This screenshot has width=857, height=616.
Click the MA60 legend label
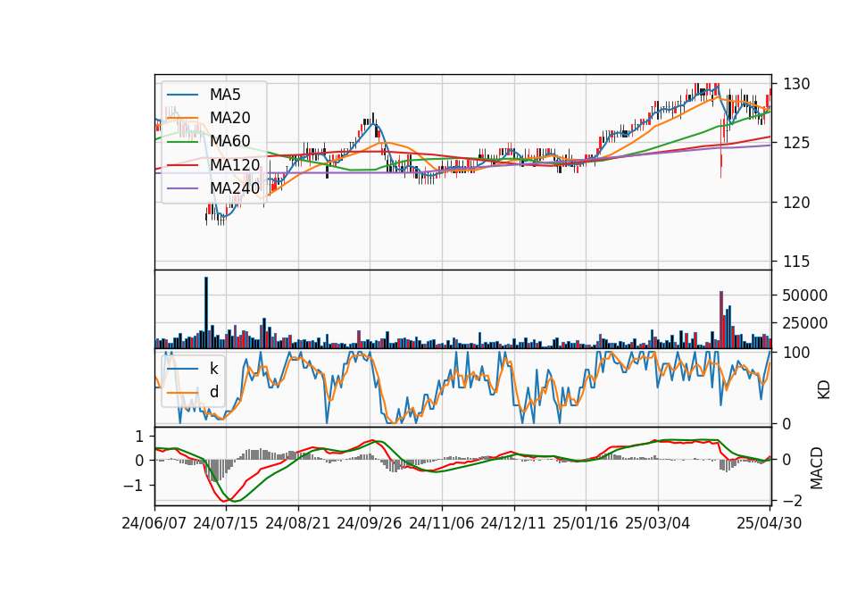(x=229, y=141)
